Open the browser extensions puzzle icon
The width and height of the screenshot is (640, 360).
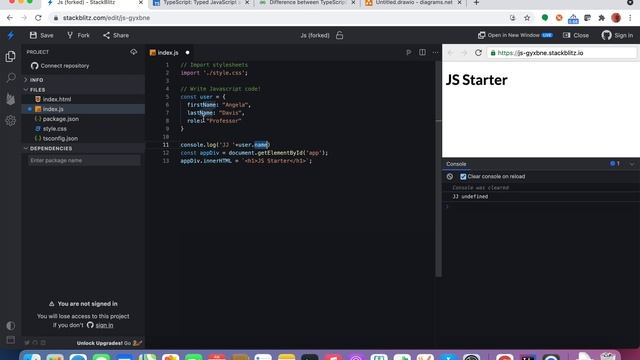point(602,18)
